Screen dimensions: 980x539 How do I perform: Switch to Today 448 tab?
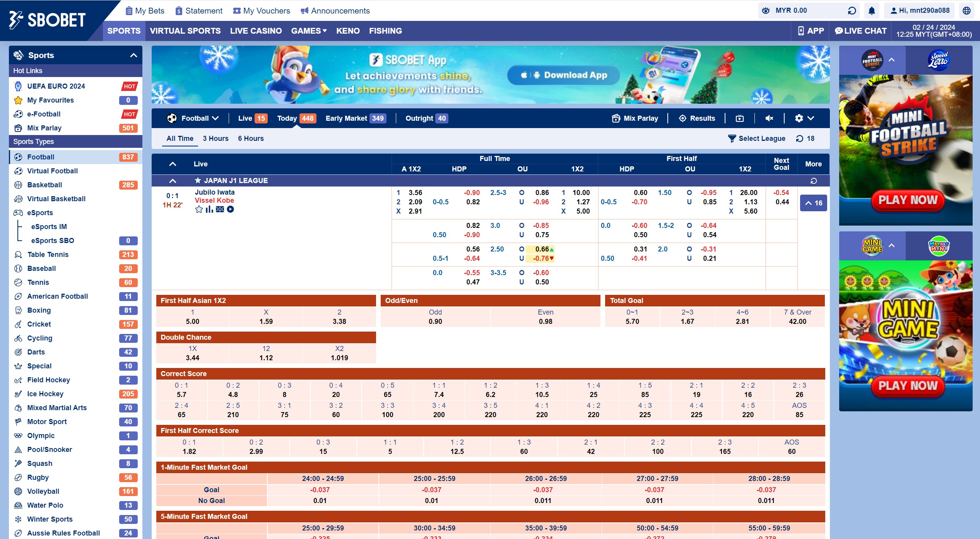[x=296, y=118]
